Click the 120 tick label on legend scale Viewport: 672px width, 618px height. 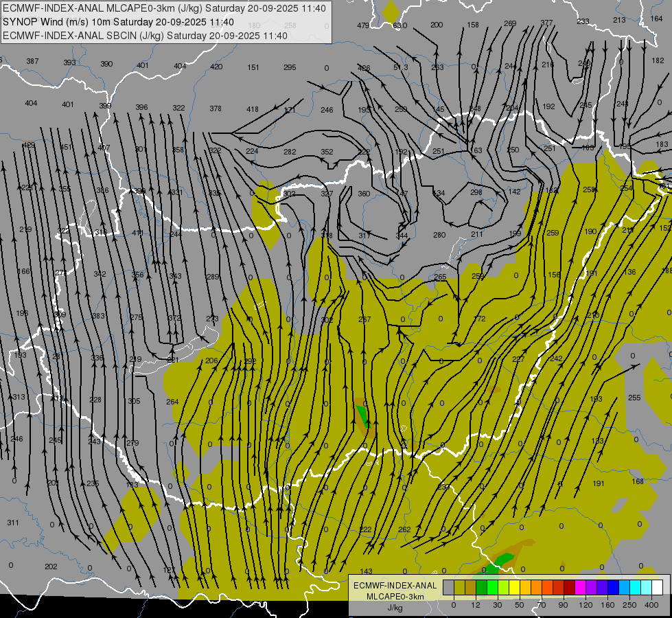[x=586, y=605]
